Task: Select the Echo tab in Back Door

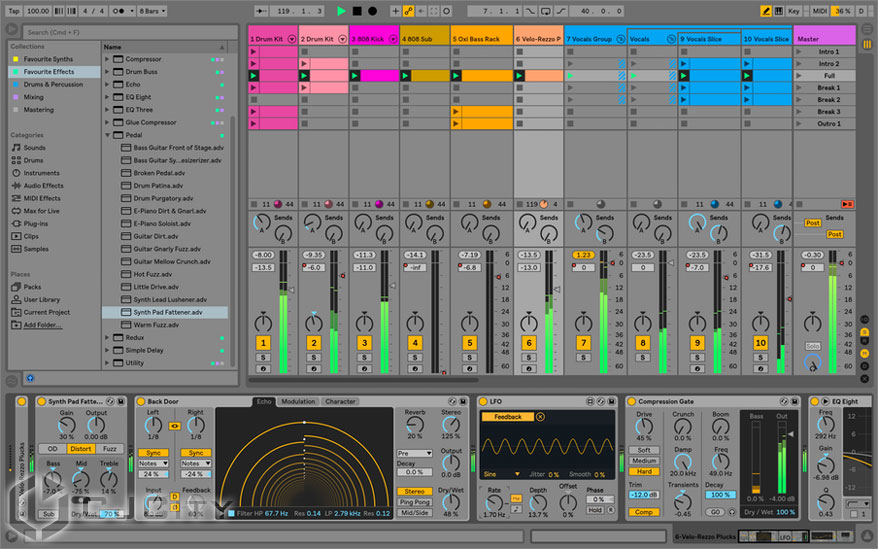Action: point(264,401)
